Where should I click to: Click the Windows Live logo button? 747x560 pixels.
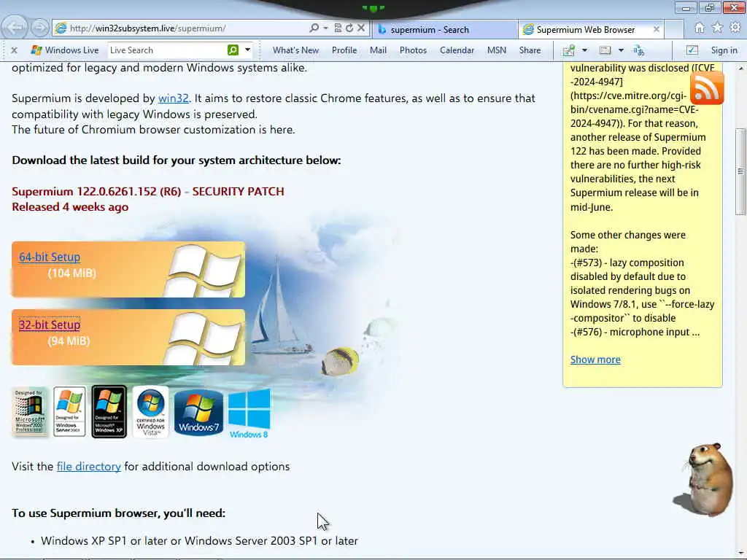[x=64, y=50]
